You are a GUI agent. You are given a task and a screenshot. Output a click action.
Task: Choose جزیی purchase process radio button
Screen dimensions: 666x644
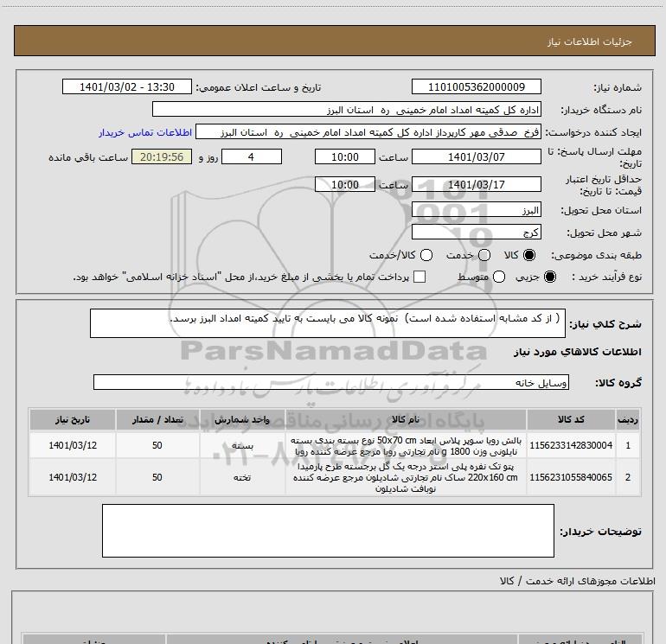(549, 277)
